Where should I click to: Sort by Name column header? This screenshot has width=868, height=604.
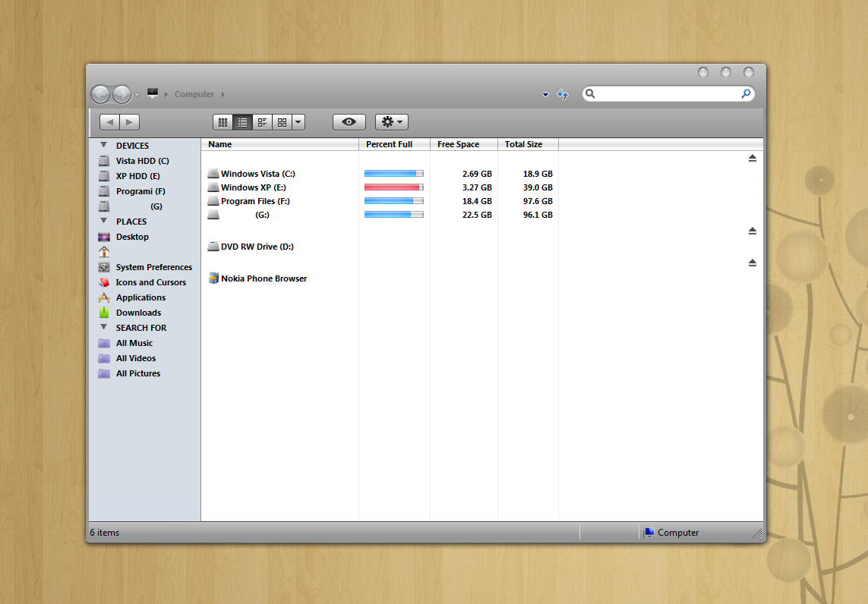[x=280, y=144]
